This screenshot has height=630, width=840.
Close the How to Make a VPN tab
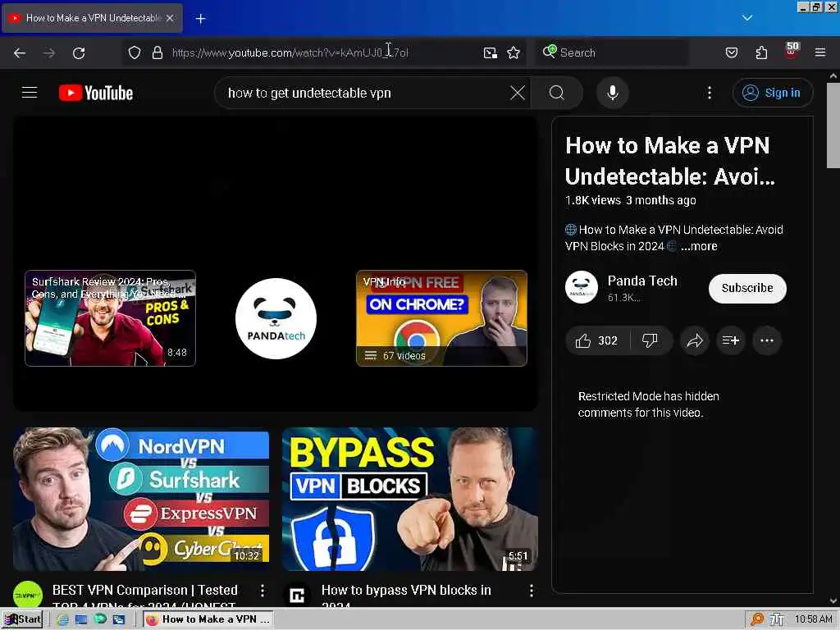(x=170, y=18)
